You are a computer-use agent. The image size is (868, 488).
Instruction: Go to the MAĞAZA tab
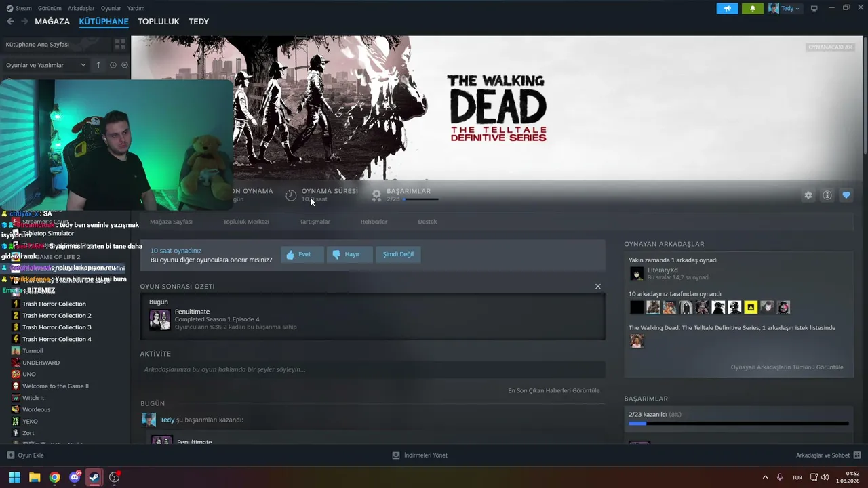(52, 22)
